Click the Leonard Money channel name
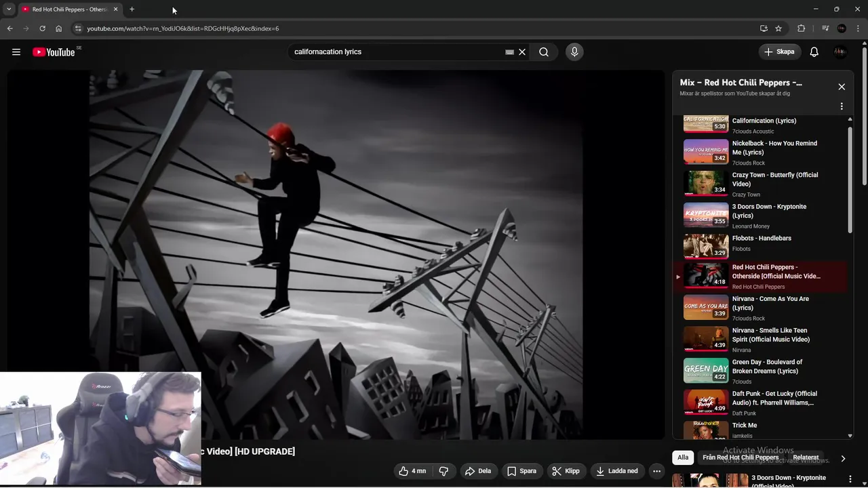 [751, 226]
